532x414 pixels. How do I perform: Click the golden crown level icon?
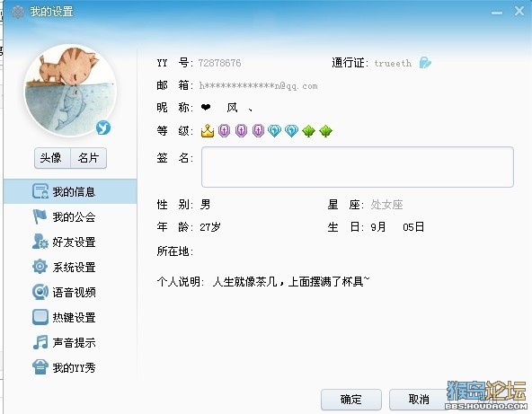coord(208,130)
